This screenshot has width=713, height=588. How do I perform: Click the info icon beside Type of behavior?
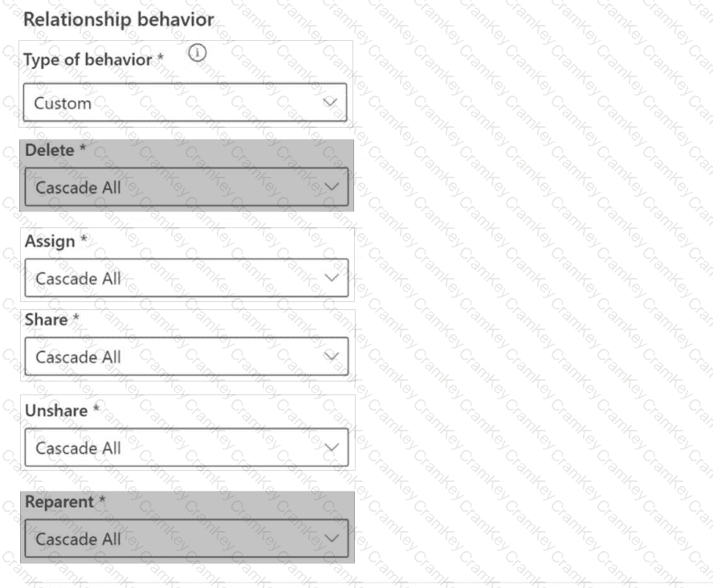(198, 54)
